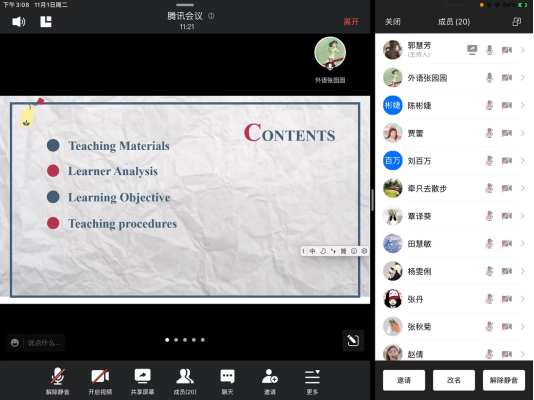The height and width of the screenshot is (400, 534).
Task: Pop out the members panel window icon
Action: tap(517, 22)
